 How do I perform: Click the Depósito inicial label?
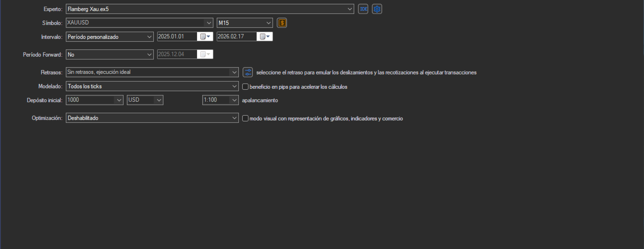[45, 100]
